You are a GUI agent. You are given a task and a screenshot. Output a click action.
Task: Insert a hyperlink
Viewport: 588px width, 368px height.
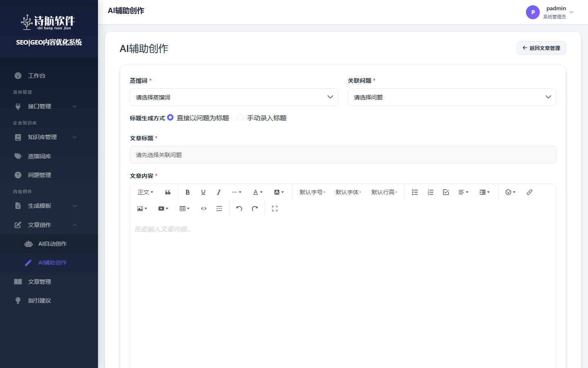(x=530, y=192)
